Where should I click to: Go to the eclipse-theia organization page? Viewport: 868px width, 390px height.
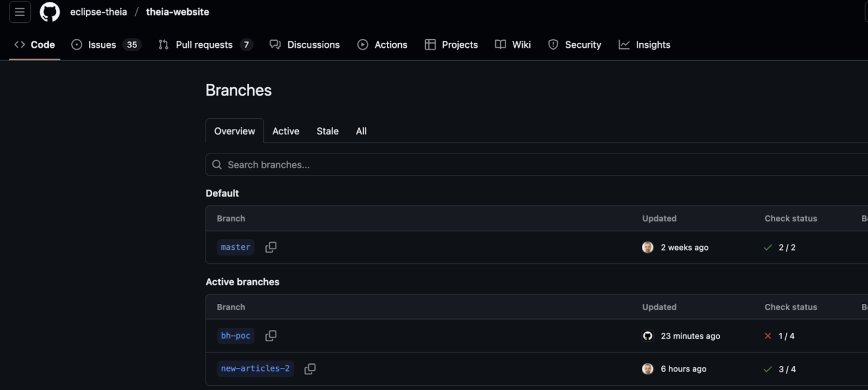tap(98, 12)
